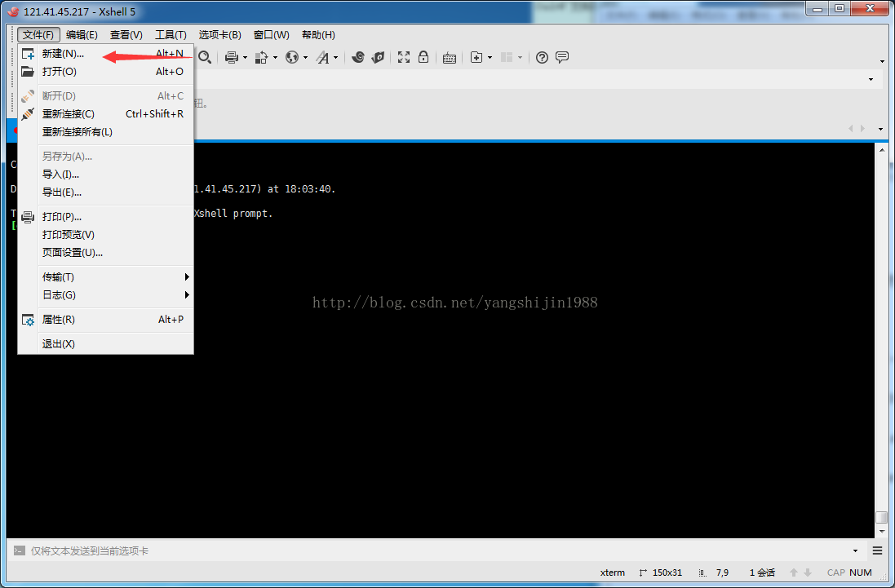The width and height of the screenshot is (895, 588).
Task: Launch Xftp via the swirl icon
Action: pos(358,57)
